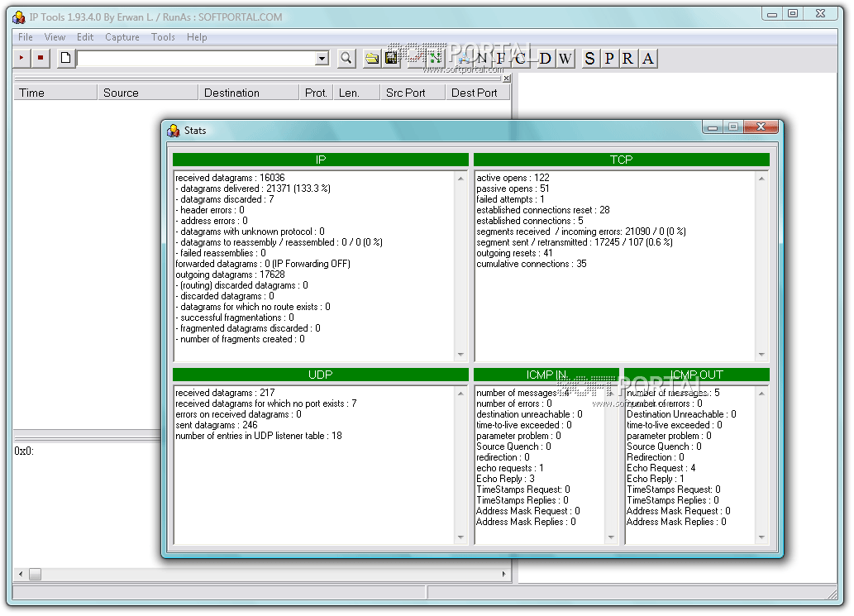Image resolution: width=854 pixels, height=616 pixels.
Task: Click the Source column header
Action: [148, 93]
